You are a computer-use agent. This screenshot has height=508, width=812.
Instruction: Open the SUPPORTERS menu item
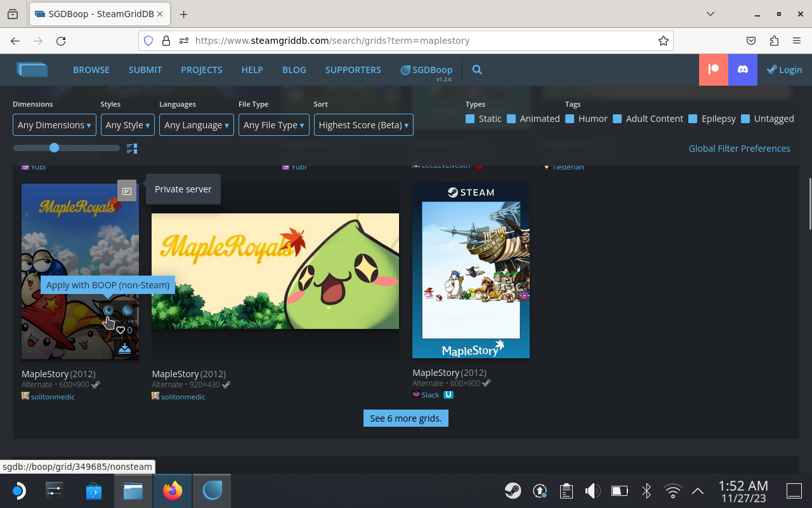pos(353,70)
